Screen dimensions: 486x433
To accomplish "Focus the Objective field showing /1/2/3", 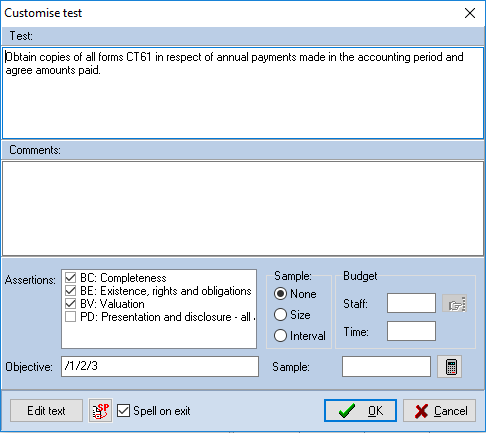I will 160,366.
